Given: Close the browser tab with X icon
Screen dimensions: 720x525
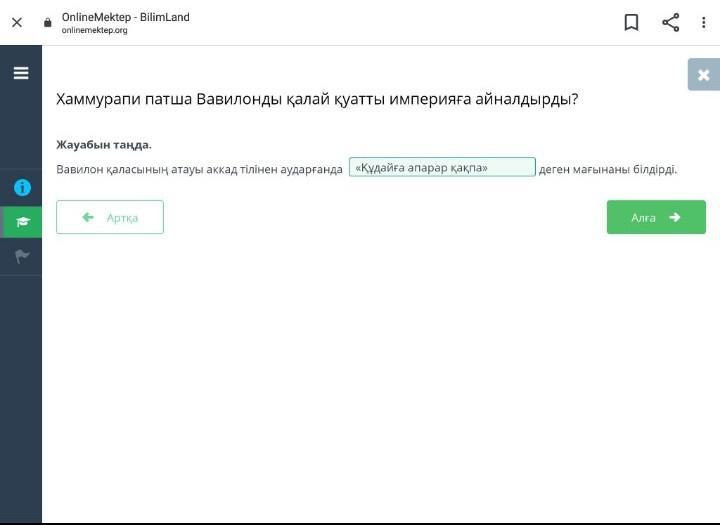Looking at the screenshot, I should [x=17, y=22].
